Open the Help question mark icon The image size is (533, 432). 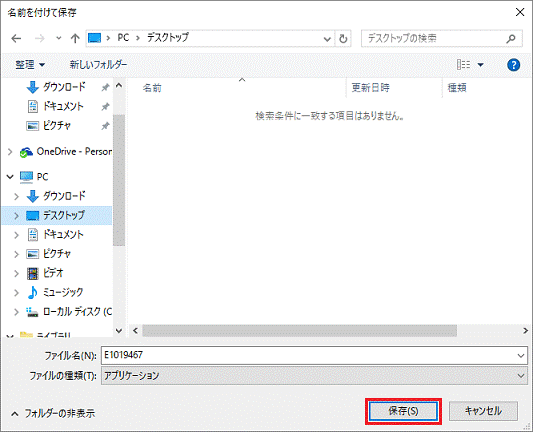[x=513, y=65]
